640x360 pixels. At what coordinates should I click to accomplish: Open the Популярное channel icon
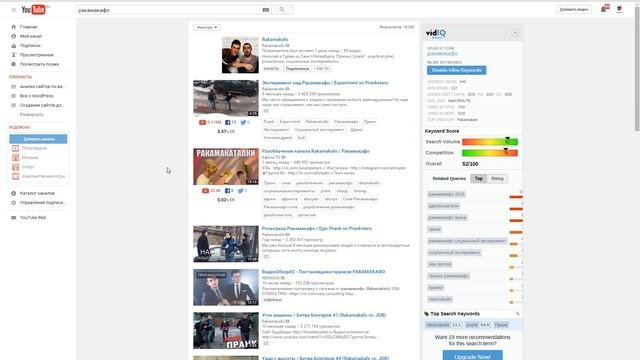click(16, 148)
